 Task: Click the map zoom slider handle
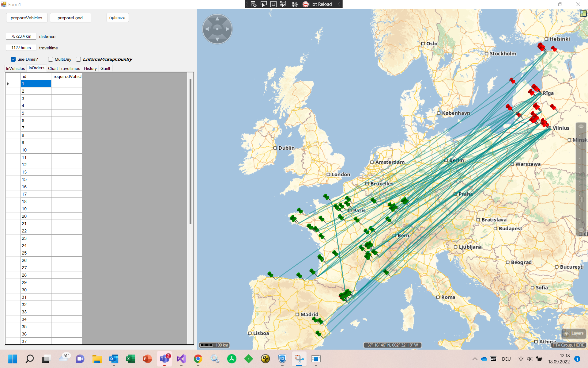(x=582, y=200)
